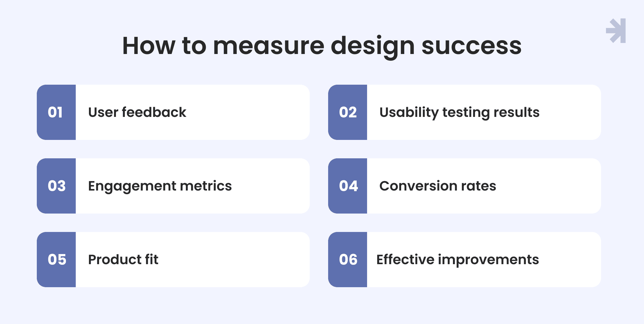The image size is (644, 324).
Task: Click the 'Conversion rates' text label
Action: [438, 186]
